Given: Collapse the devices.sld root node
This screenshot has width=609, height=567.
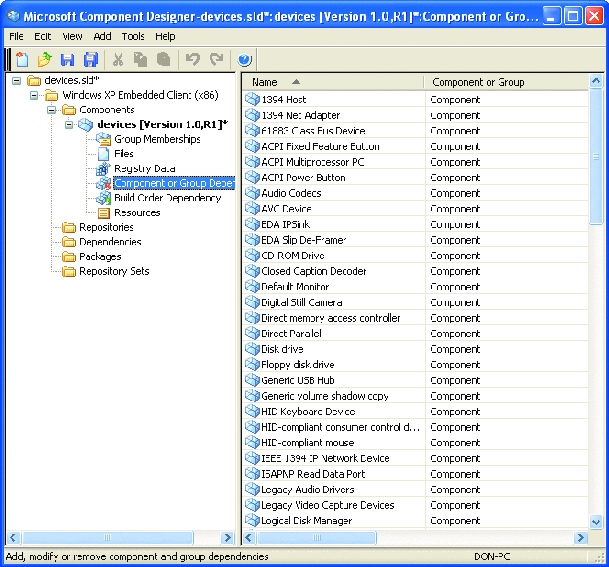Looking at the screenshot, I should (16, 81).
